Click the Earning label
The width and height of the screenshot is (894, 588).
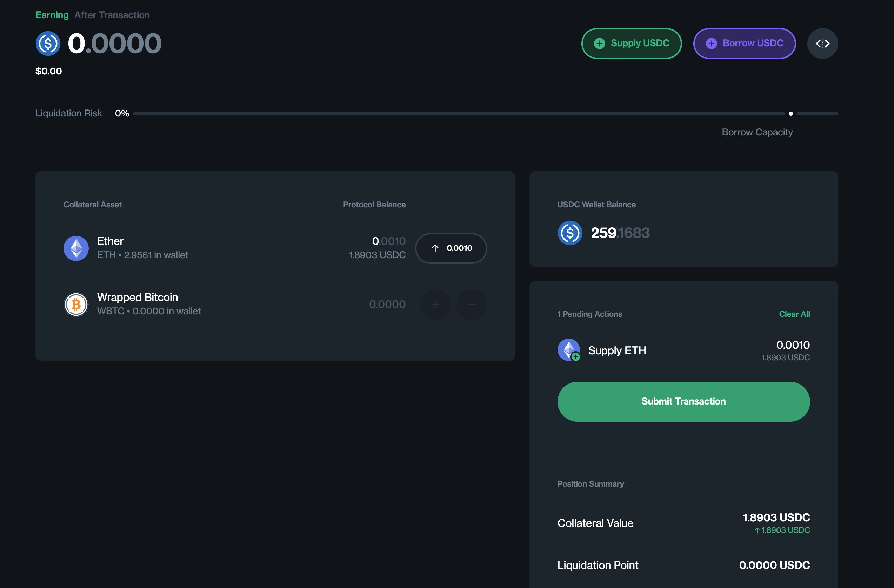pos(52,15)
